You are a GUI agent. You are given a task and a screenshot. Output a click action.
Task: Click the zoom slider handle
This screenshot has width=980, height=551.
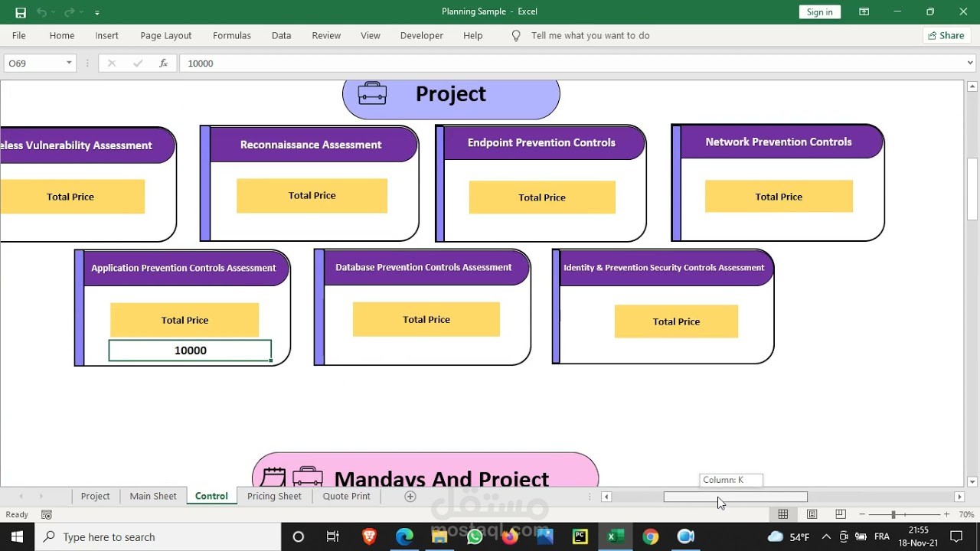pyautogui.click(x=893, y=514)
